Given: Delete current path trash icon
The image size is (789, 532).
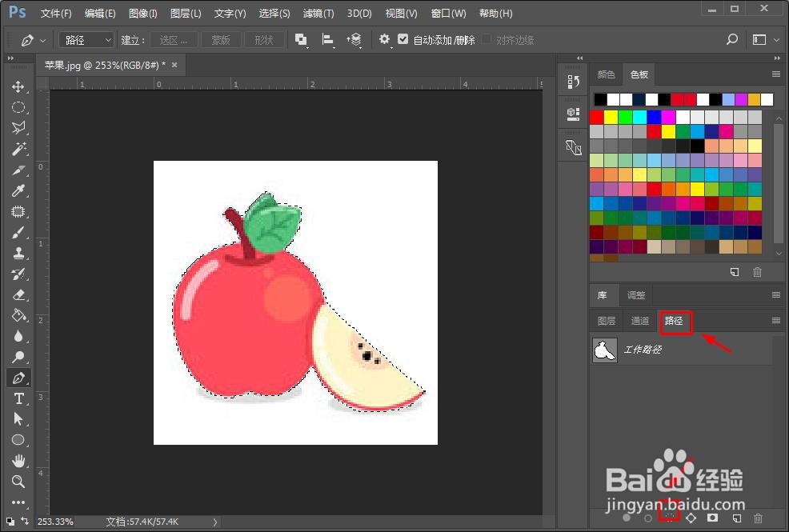Looking at the screenshot, I should (x=759, y=518).
